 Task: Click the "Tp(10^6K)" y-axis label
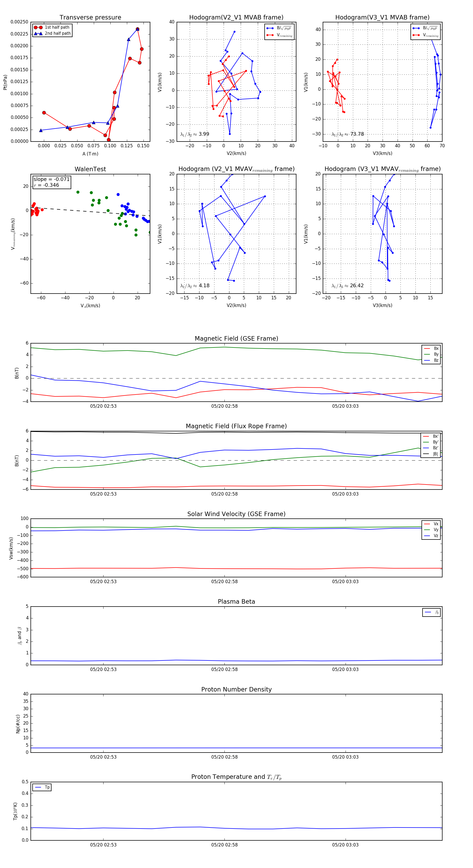(x=15, y=811)
